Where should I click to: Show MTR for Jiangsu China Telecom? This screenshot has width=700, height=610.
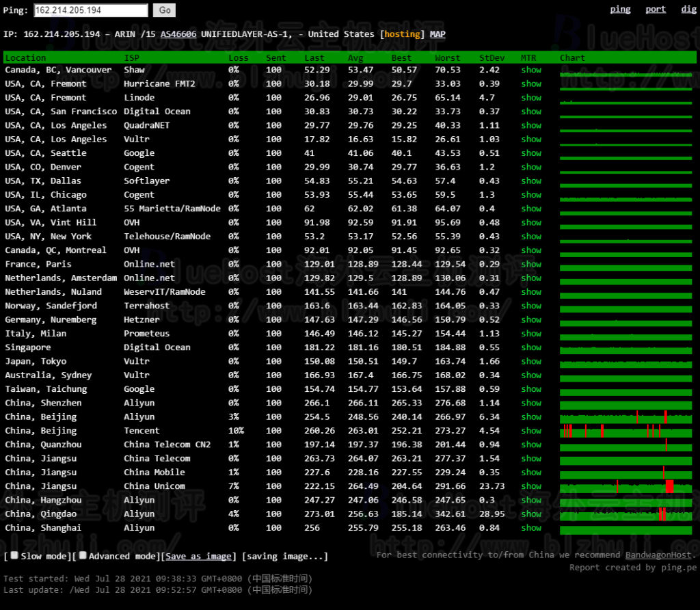tap(530, 459)
